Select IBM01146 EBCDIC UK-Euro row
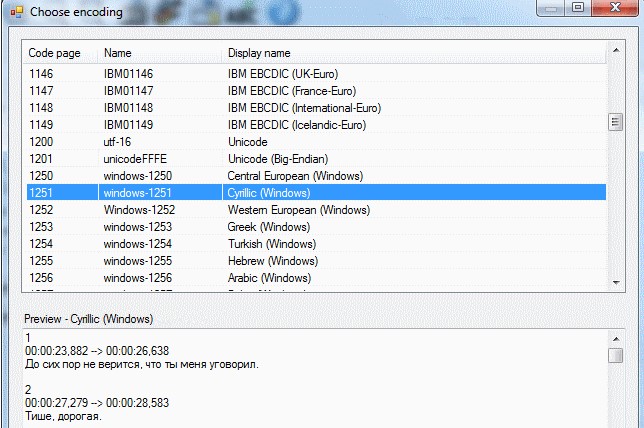Image resolution: width=644 pixels, height=428 pixels. pyautogui.click(x=316, y=74)
